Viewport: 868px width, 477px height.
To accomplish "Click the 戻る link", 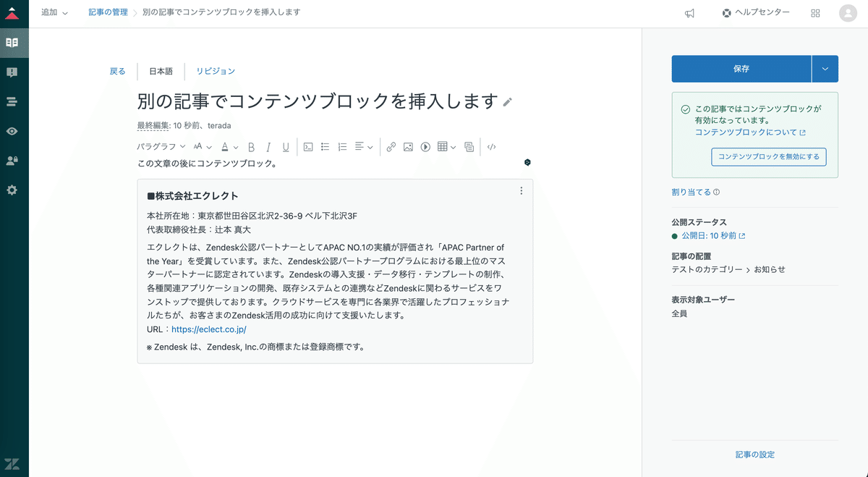I will (117, 71).
